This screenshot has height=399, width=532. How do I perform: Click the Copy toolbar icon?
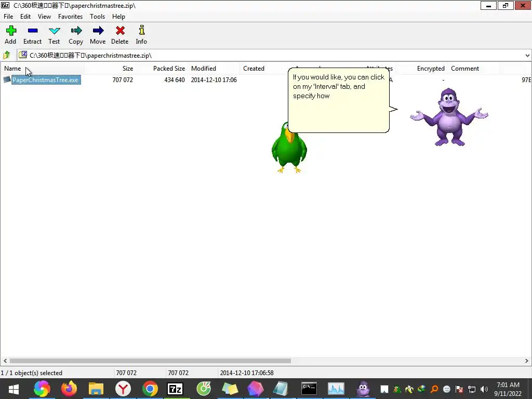click(76, 35)
